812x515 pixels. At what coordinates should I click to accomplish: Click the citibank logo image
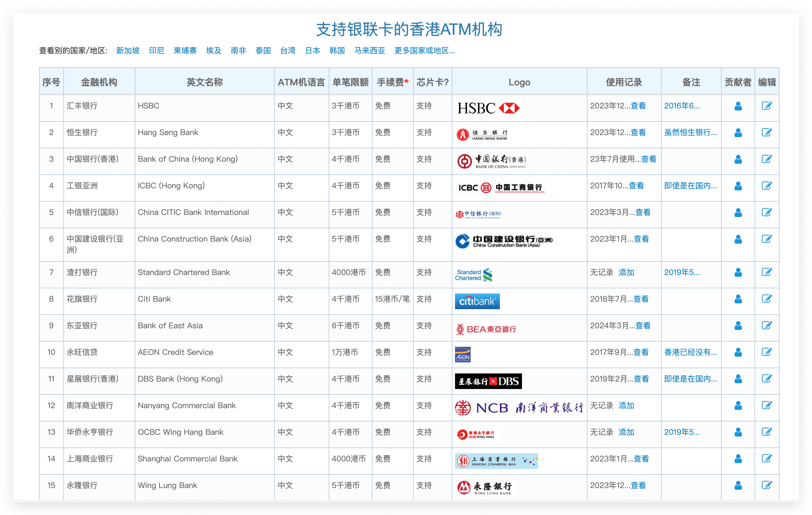[477, 301]
